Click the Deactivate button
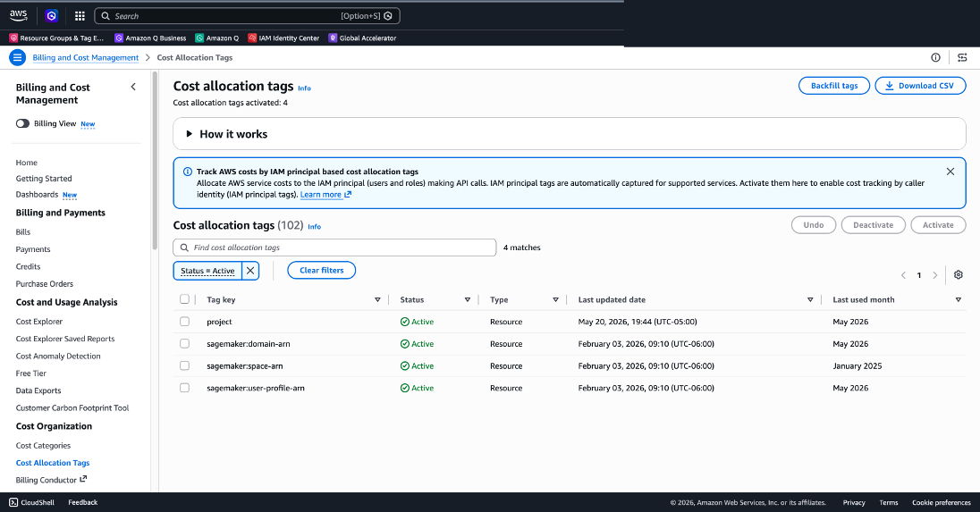The image size is (980, 512). tap(873, 225)
